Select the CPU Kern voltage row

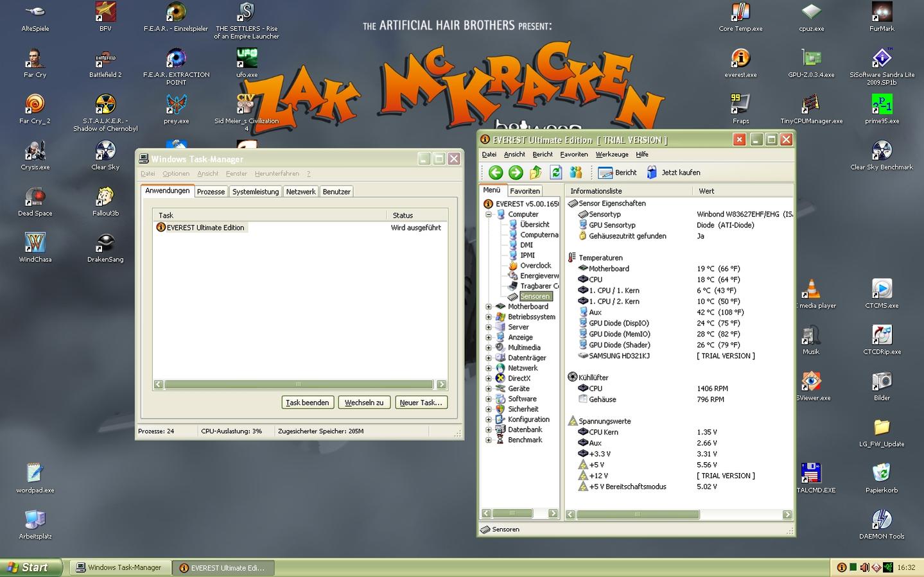pyautogui.click(x=679, y=433)
